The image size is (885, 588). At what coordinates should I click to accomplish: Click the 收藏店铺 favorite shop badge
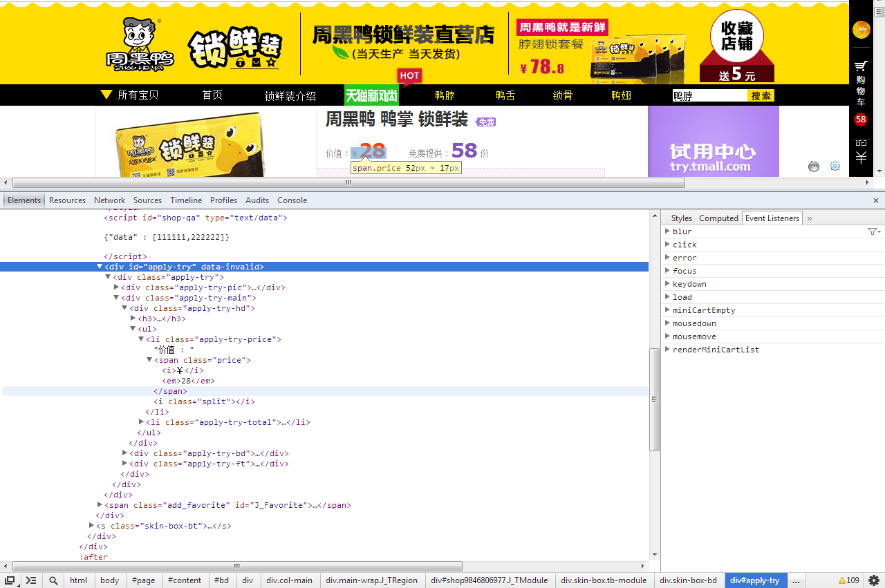736,46
